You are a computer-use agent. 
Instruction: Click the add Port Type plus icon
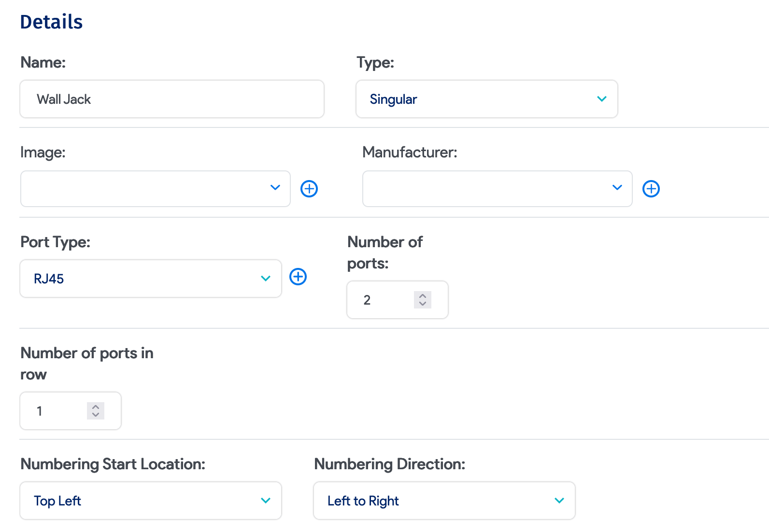pyautogui.click(x=298, y=277)
